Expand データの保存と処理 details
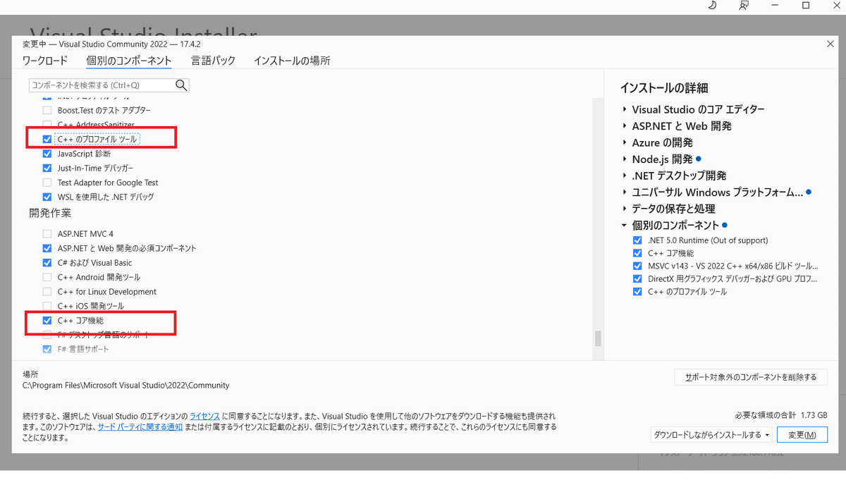The width and height of the screenshot is (846, 504). point(624,209)
